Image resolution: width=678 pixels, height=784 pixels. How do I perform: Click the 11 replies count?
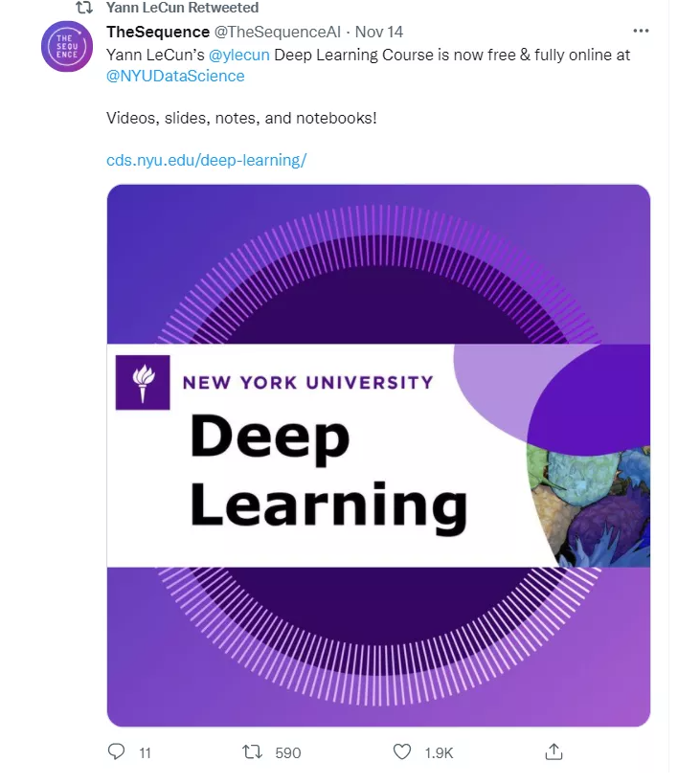(x=145, y=753)
